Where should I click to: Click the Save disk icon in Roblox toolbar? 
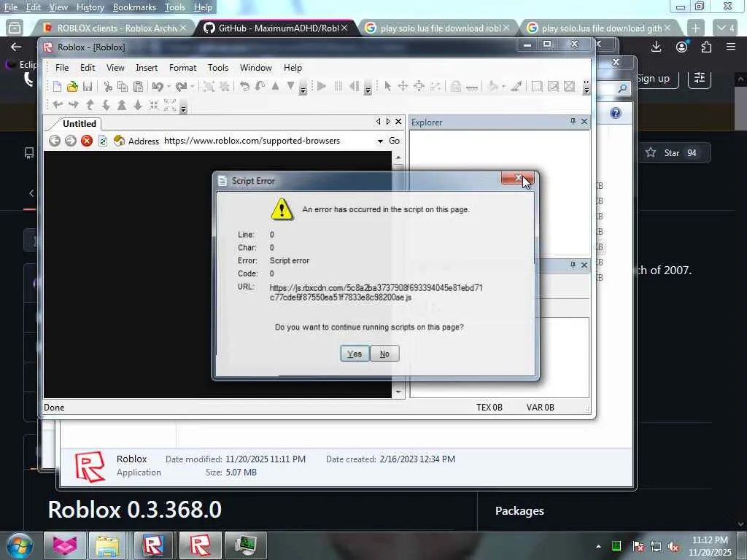pyautogui.click(x=88, y=86)
